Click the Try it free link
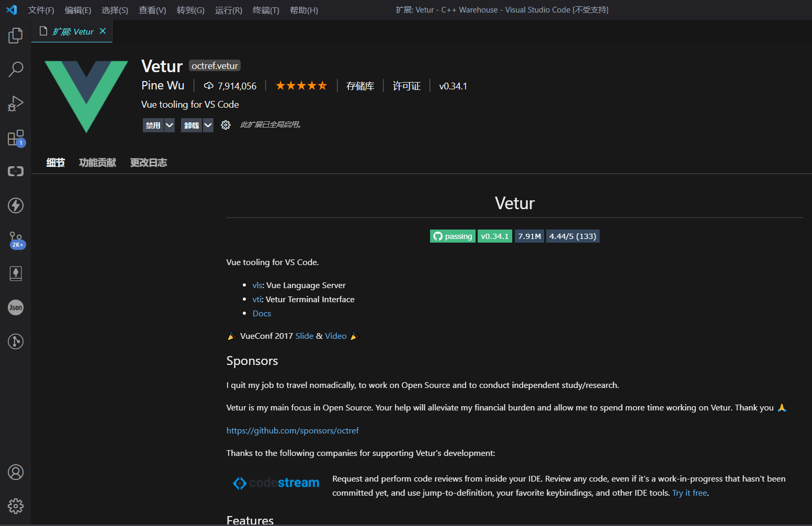Image resolution: width=812 pixels, height=526 pixels. [x=690, y=493]
